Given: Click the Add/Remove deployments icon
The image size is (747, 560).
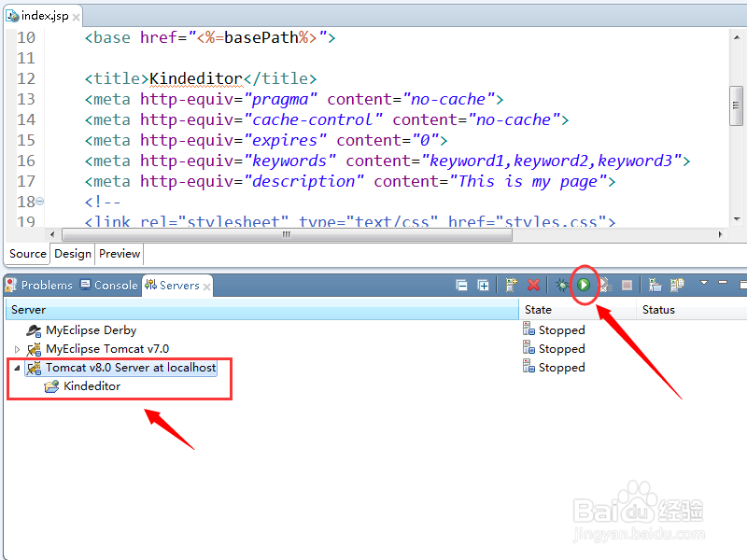Looking at the screenshot, I should pyautogui.click(x=655, y=285).
